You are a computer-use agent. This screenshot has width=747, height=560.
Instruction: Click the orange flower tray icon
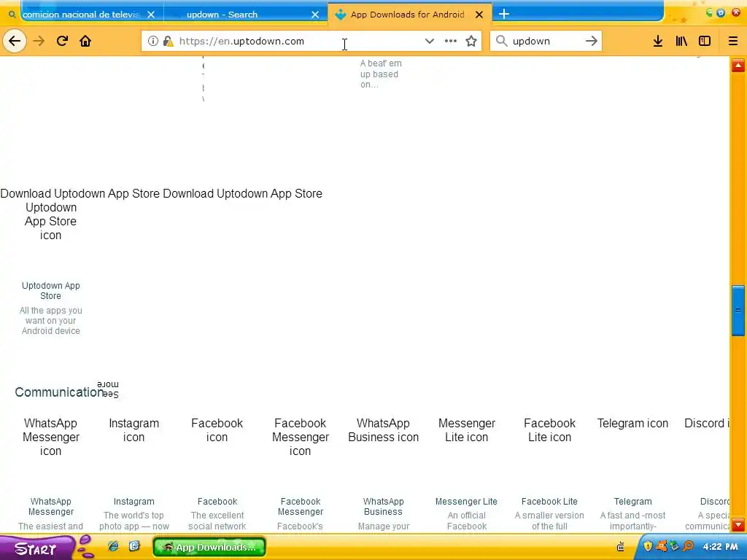(661, 546)
